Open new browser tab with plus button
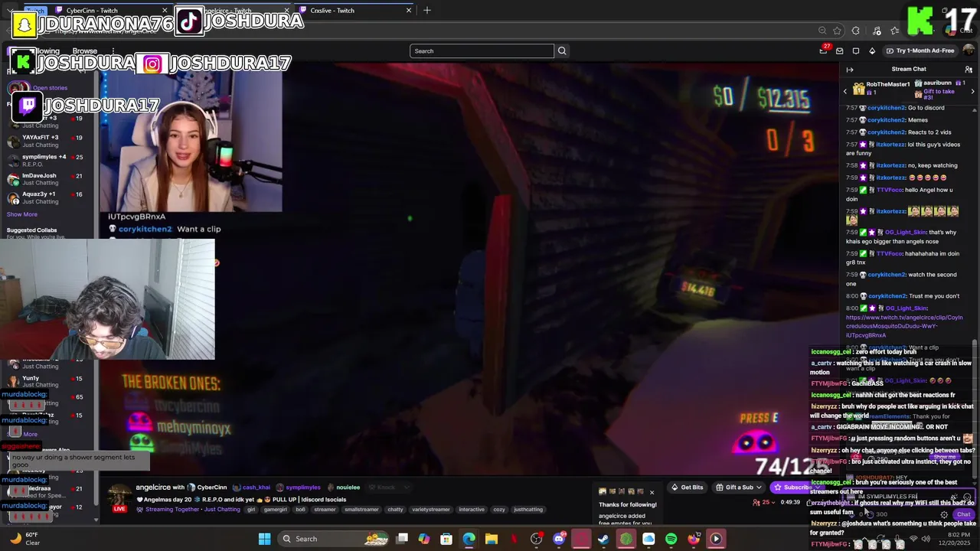 pos(427,11)
